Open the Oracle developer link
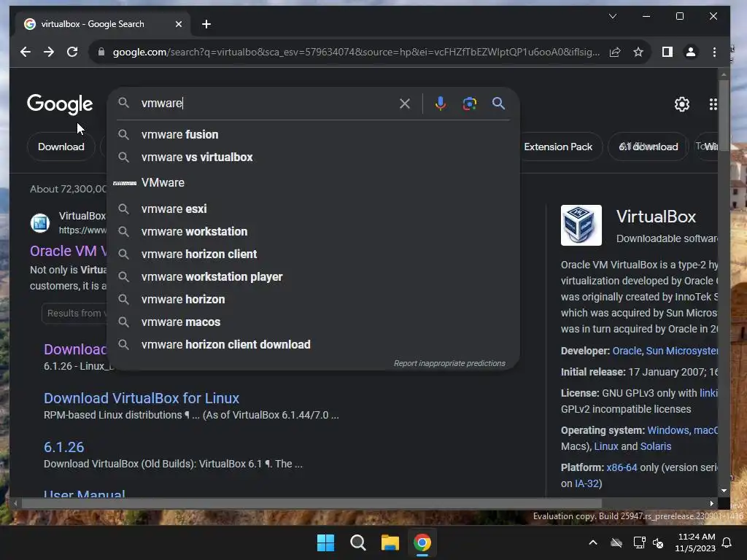This screenshot has width=747, height=560. [x=627, y=351]
